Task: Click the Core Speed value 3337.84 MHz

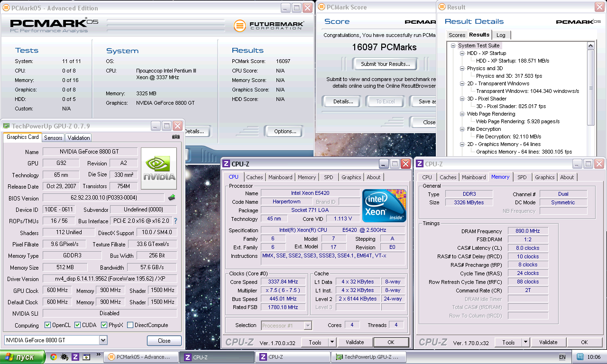Action: 283,282
